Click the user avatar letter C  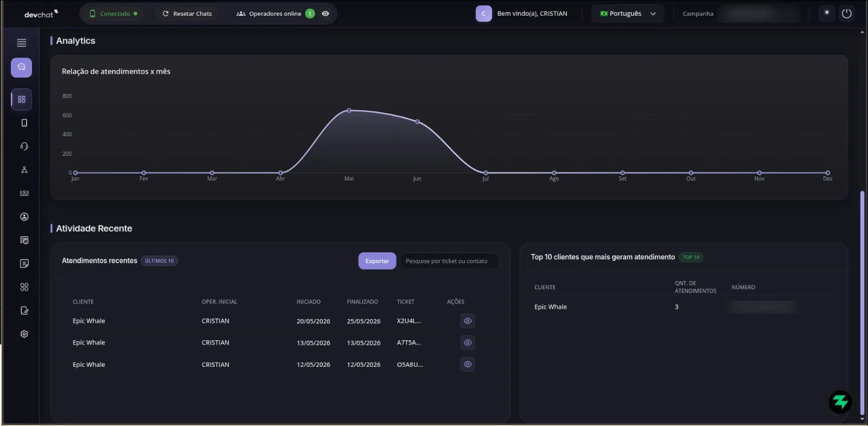click(484, 14)
